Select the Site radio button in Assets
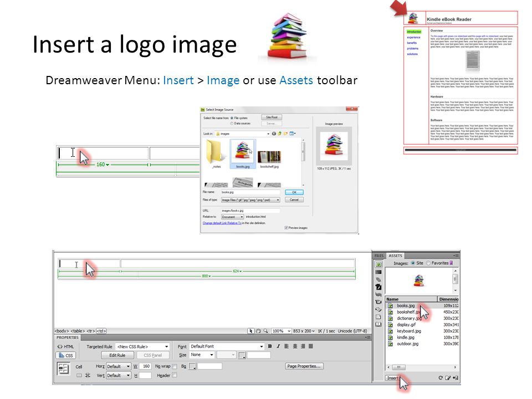This screenshot has width=532, height=399. coord(413,263)
